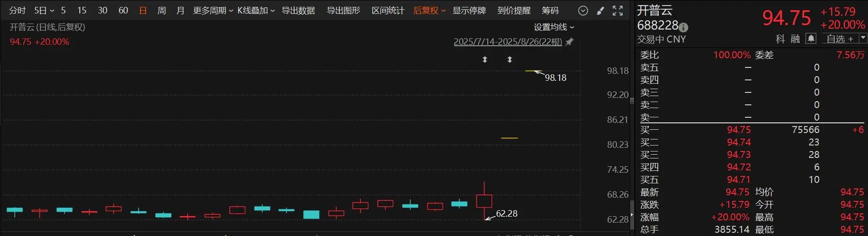The image size is (868, 236).
Task: Click the right up-down arrow marker on the chart
Action: [x=509, y=60]
